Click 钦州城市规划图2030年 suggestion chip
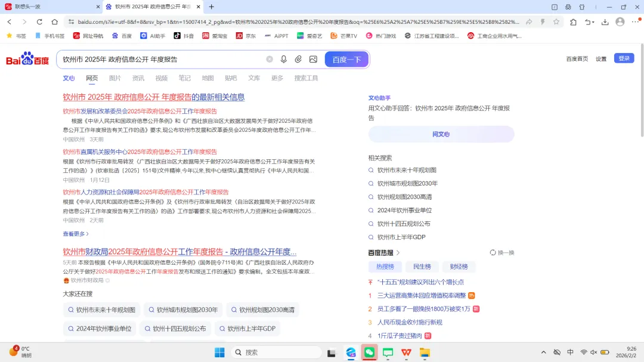This screenshot has width=644, height=362. pyautogui.click(x=183, y=310)
